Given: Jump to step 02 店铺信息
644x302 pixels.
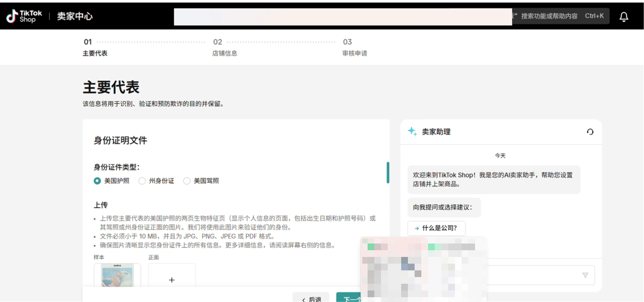Looking at the screenshot, I should click(225, 47).
